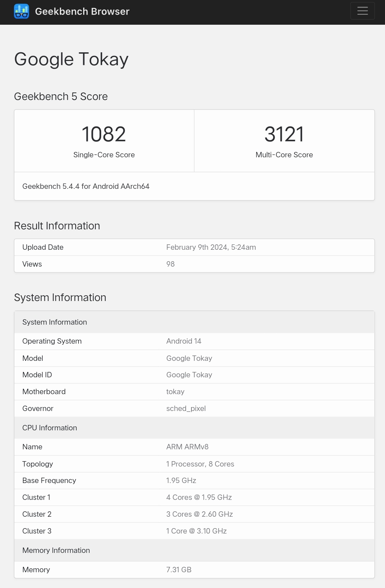This screenshot has width=385, height=588.
Task: Click the multi-core score value 3121
Action: 284,134
